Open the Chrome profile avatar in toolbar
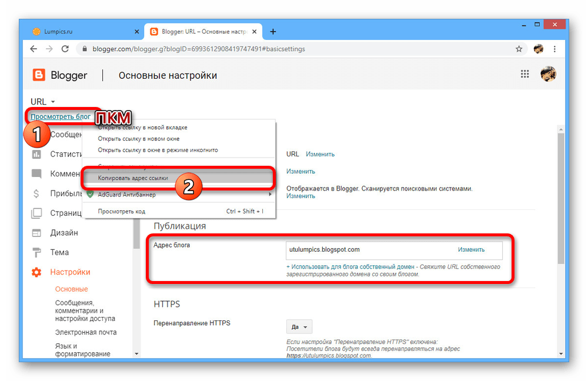The height and width of the screenshot is (381, 588). [538, 49]
